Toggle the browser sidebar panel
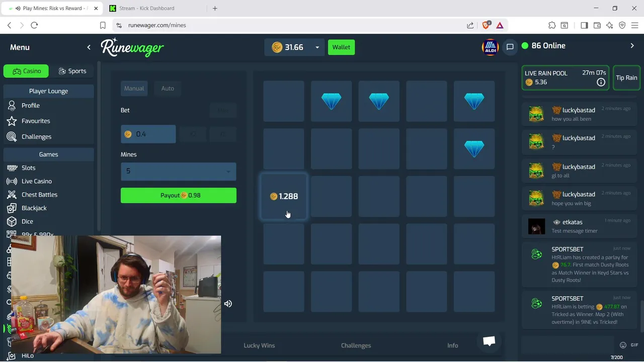Viewport: 644px width, 362px height. [584, 25]
